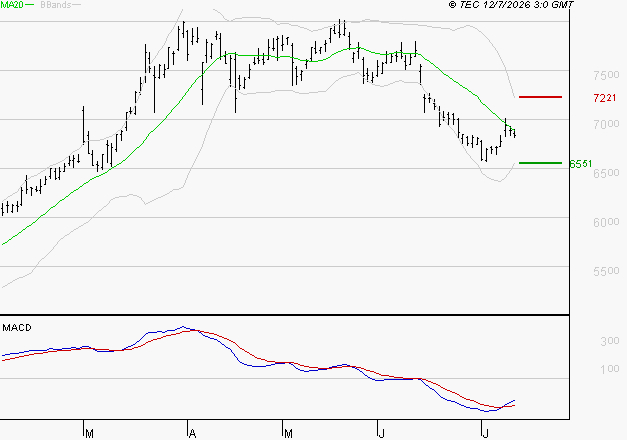
Task: Click the MACD 100 axis label
Action: pyautogui.click(x=610, y=369)
